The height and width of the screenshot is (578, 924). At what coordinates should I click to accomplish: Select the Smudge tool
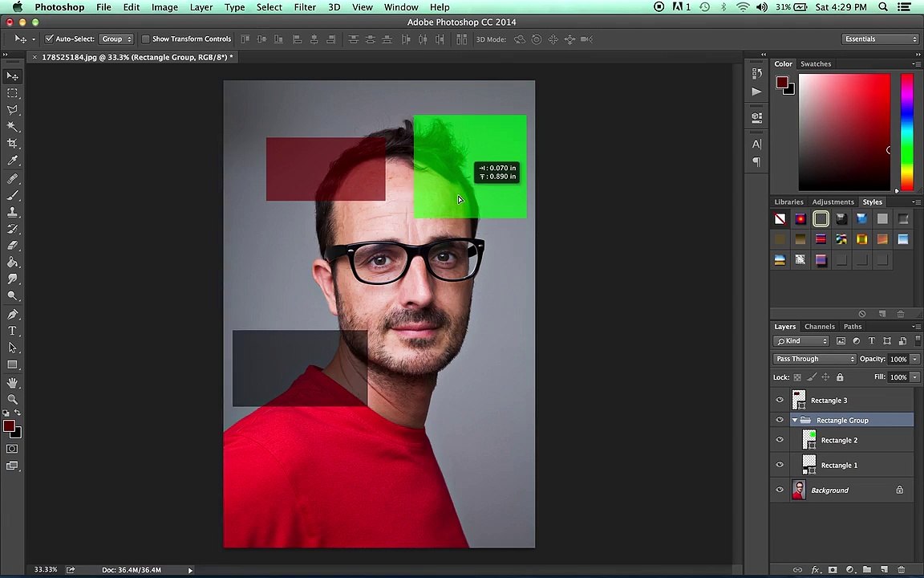pyautogui.click(x=12, y=279)
